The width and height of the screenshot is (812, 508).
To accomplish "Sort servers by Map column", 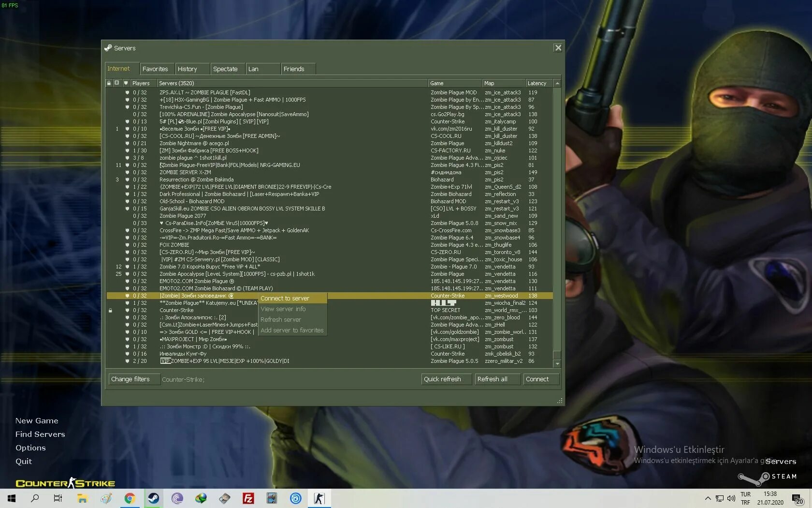I will [x=504, y=83].
